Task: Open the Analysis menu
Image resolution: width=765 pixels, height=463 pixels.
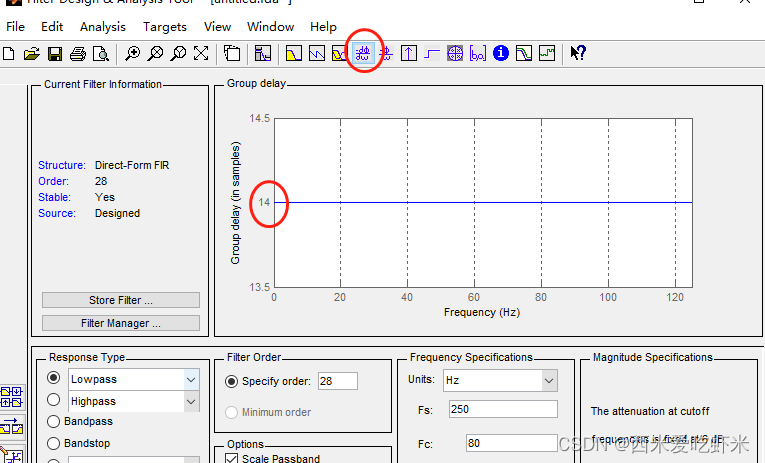Action: click(103, 26)
